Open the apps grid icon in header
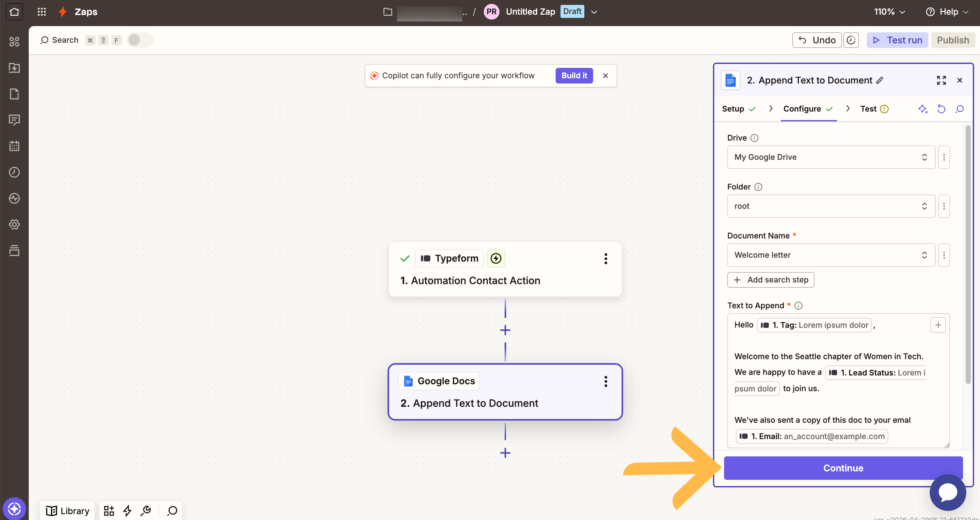980x520 pixels. point(42,12)
